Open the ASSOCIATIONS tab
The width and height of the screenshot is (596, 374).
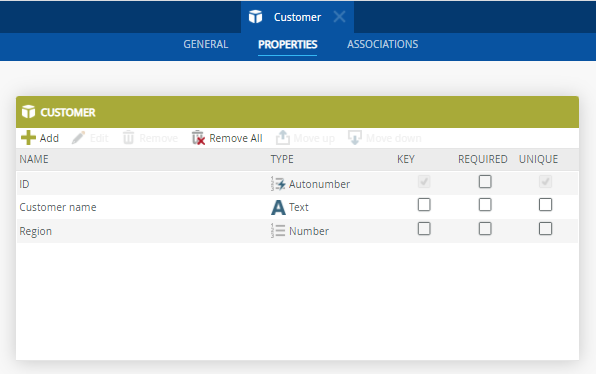(x=382, y=44)
